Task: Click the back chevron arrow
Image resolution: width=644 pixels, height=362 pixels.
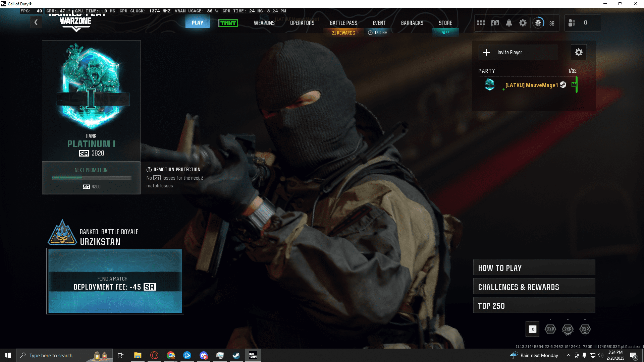Action: (x=36, y=23)
